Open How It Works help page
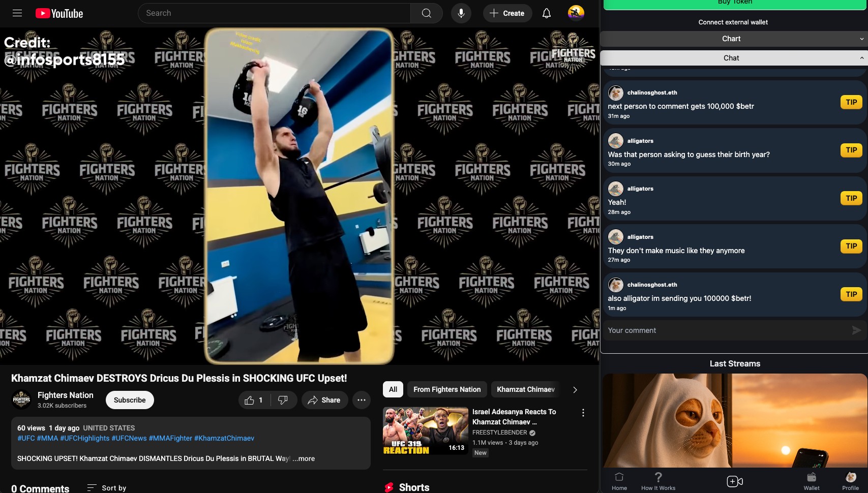 click(658, 481)
